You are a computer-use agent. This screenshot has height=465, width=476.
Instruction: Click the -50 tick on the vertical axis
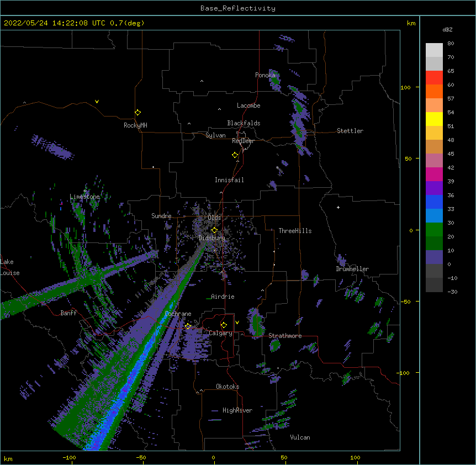click(x=405, y=302)
